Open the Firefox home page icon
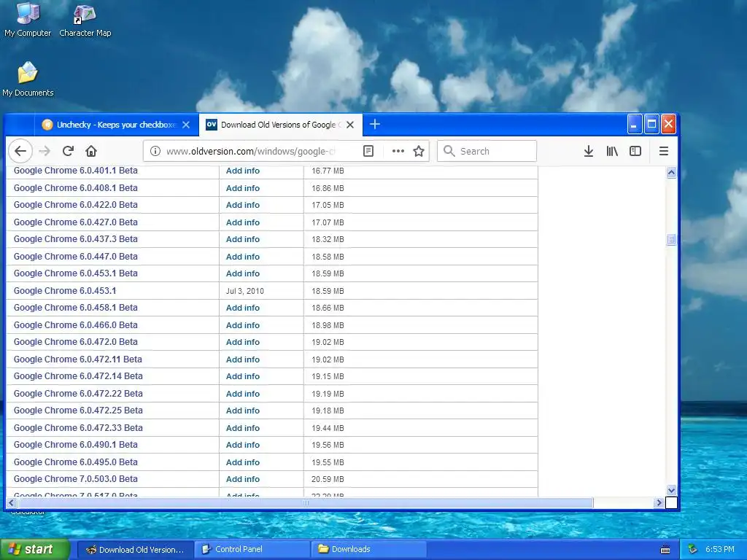 point(91,151)
